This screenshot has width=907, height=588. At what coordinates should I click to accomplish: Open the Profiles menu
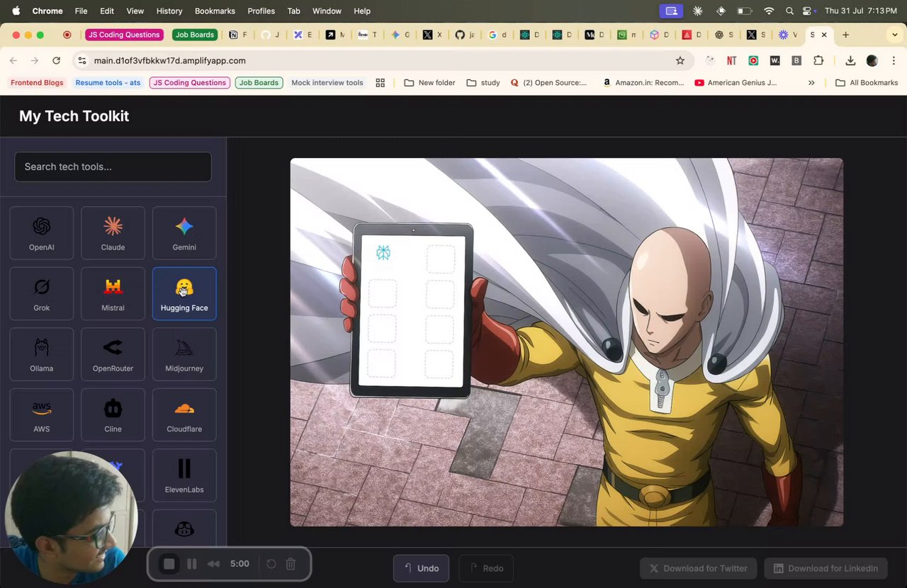pos(261,11)
